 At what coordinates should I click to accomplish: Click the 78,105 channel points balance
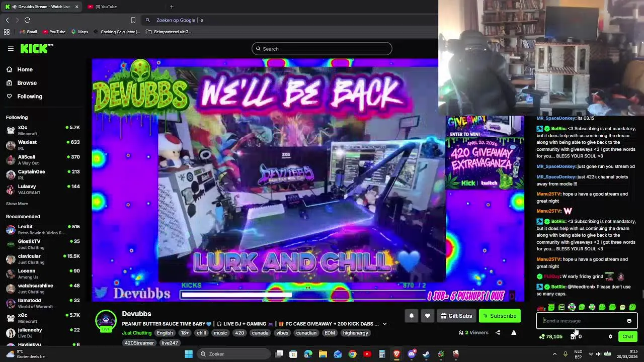pyautogui.click(x=550, y=336)
